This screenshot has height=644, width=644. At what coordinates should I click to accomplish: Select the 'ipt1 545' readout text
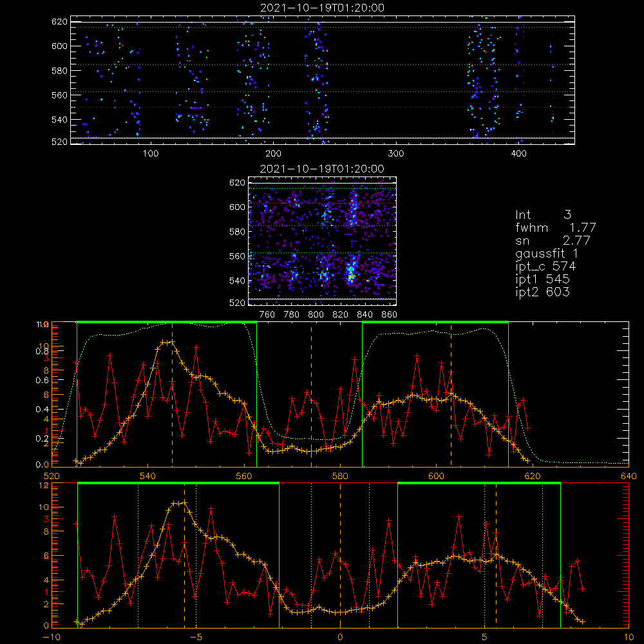click(542, 279)
